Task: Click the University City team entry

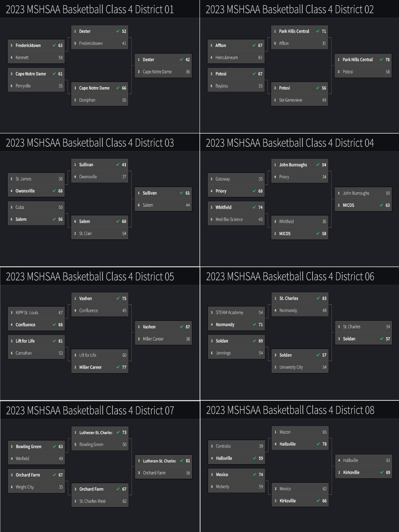Action: 300,367
